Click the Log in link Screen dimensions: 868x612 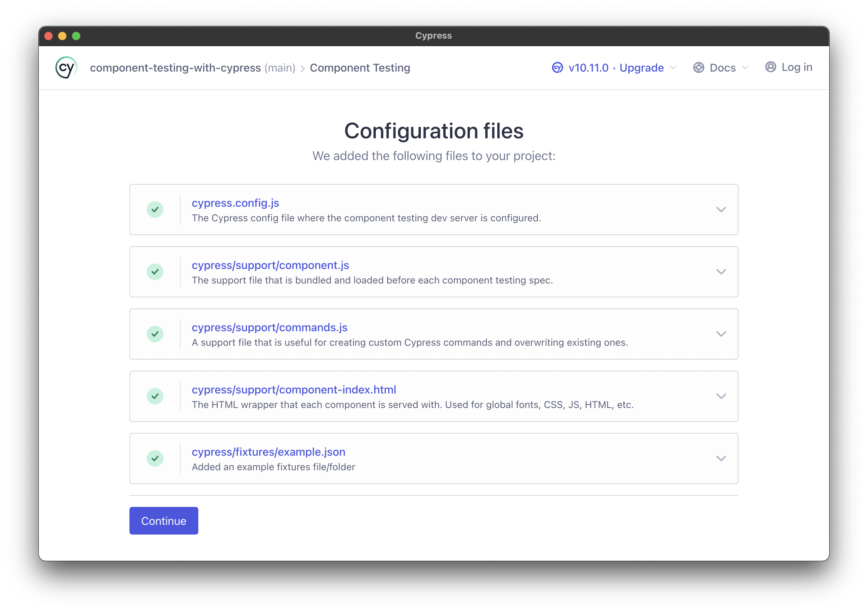pyautogui.click(x=797, y=67)
